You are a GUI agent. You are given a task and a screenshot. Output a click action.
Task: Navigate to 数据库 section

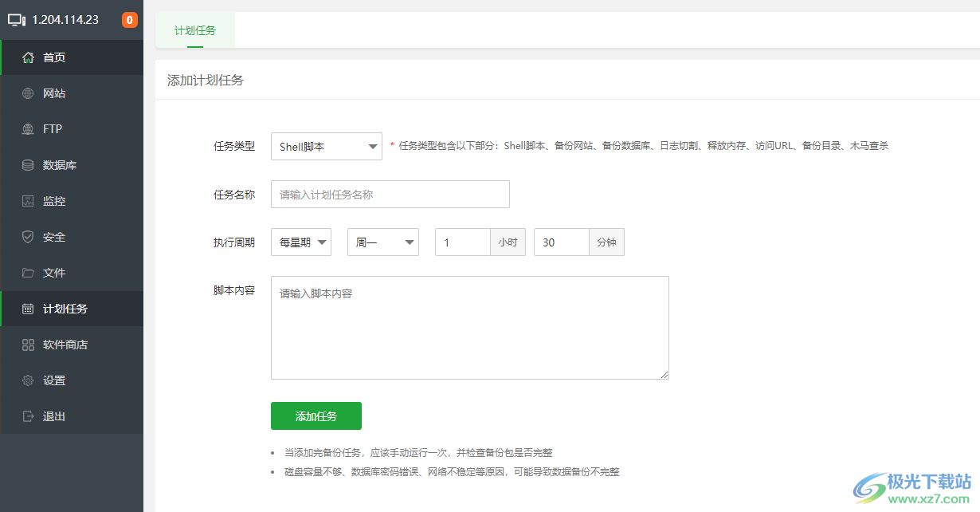72,165
